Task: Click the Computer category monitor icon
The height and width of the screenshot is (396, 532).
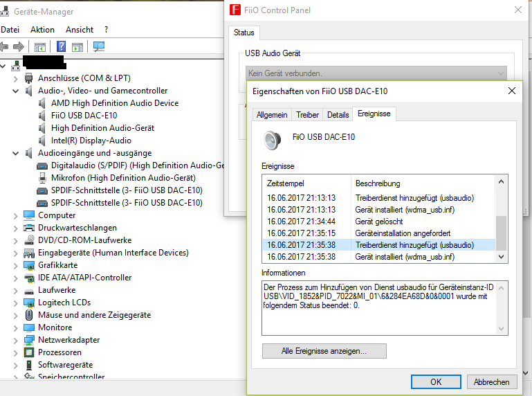Action: (x=29, y=215)
